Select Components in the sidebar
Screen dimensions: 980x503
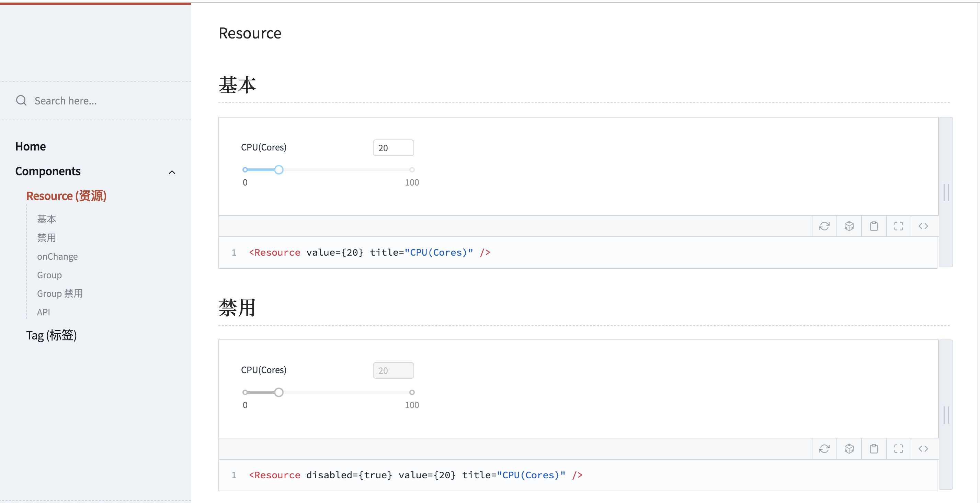pyautogui.click(x=48, y=171)
